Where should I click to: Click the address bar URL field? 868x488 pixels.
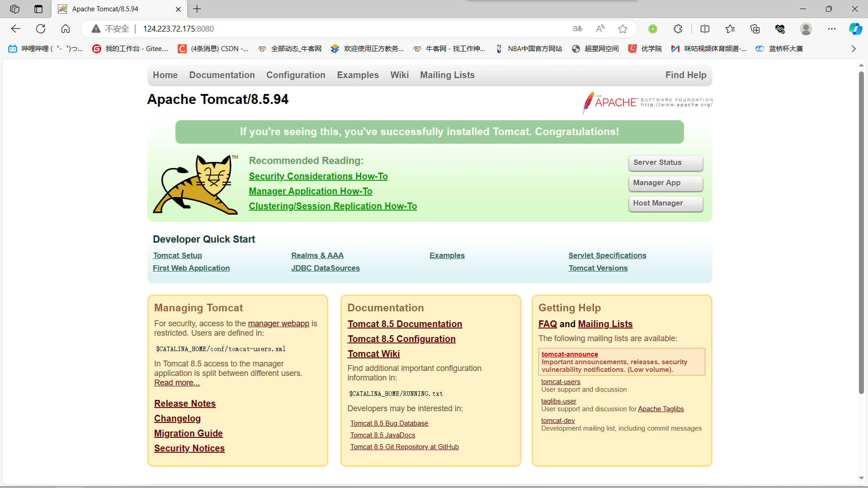178,28
